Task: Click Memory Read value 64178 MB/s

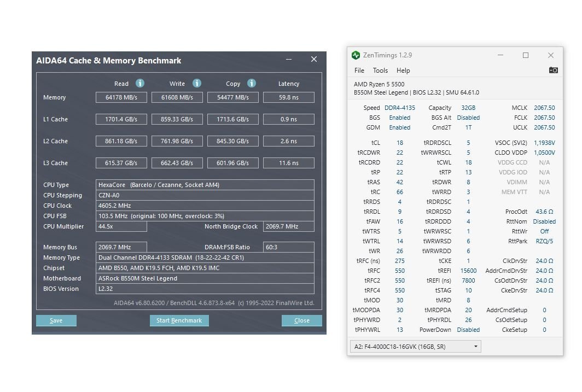Action: point(121,97)
